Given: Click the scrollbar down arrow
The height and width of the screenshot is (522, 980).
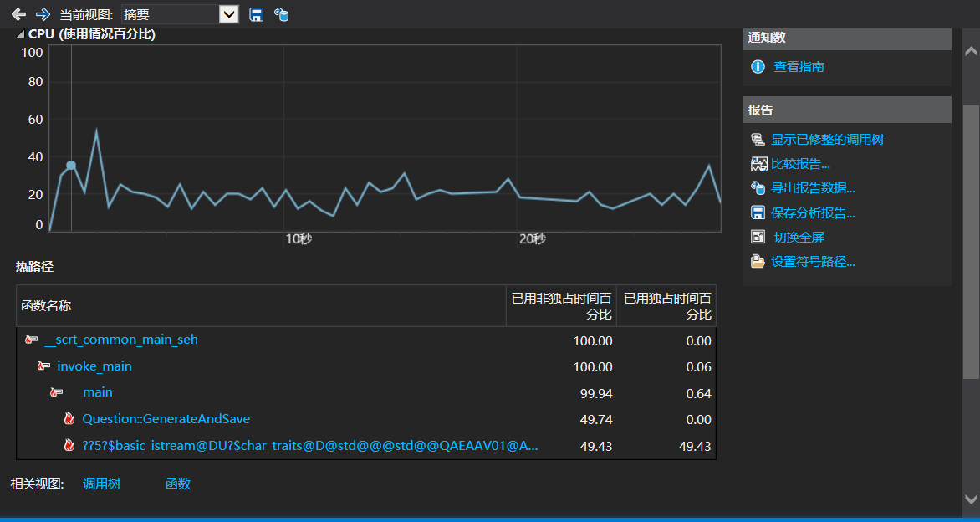Looking at the screenshot, I should (972, 499).
